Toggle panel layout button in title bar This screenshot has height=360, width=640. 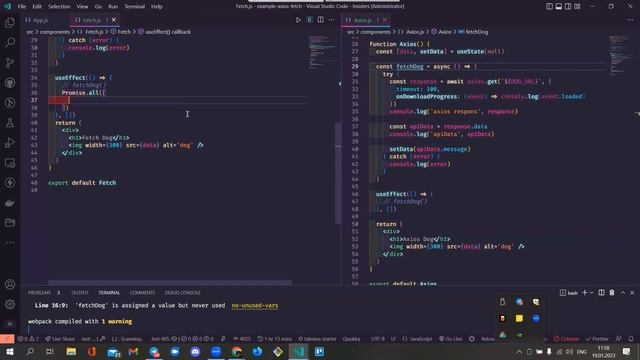559,6
